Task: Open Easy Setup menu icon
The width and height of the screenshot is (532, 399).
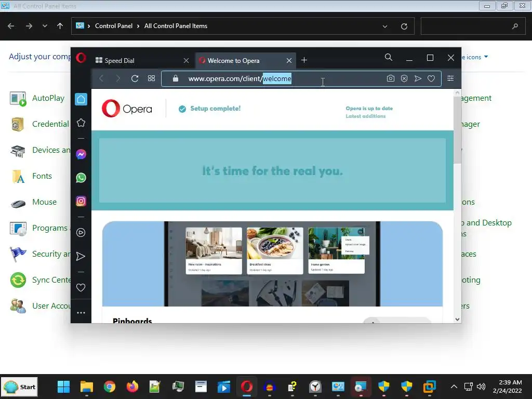Action: tap(450, 78)
